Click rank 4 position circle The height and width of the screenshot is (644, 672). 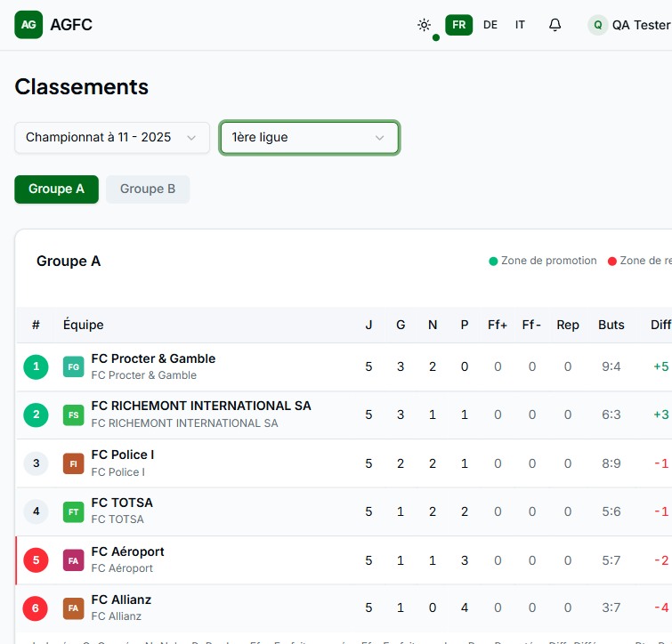36,511
